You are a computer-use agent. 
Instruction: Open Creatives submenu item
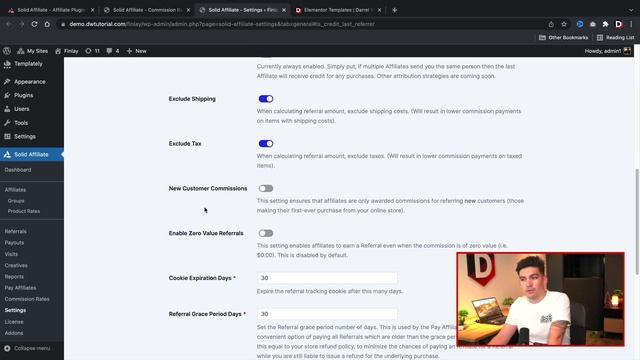pos(16,265)
